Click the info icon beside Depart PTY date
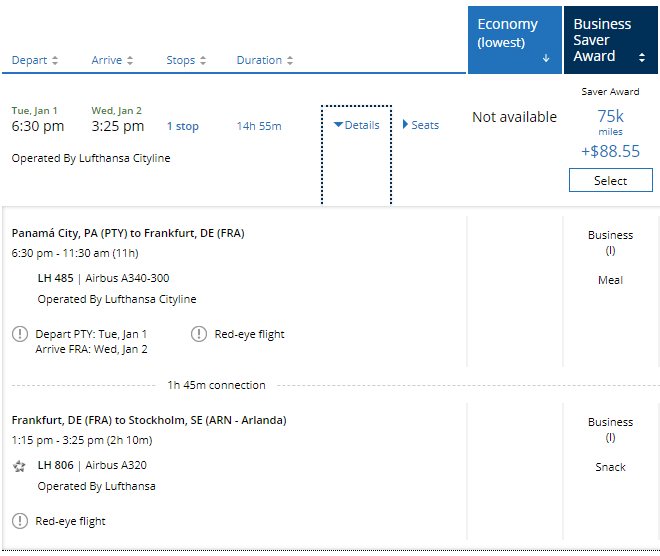 [20, 334]
